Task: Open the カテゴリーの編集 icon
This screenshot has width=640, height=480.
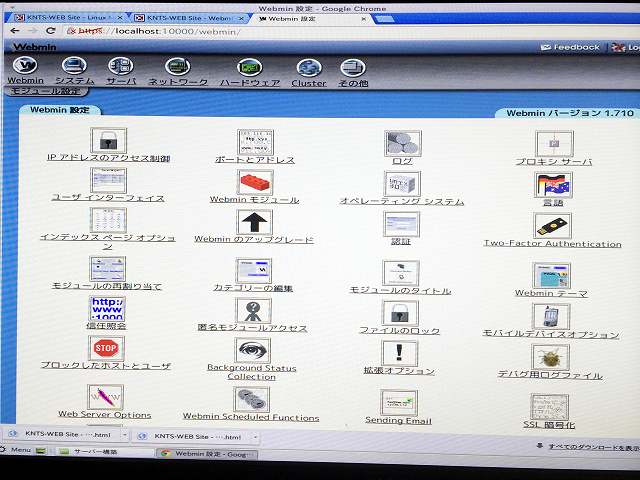Action: click(x=253, y=271)
